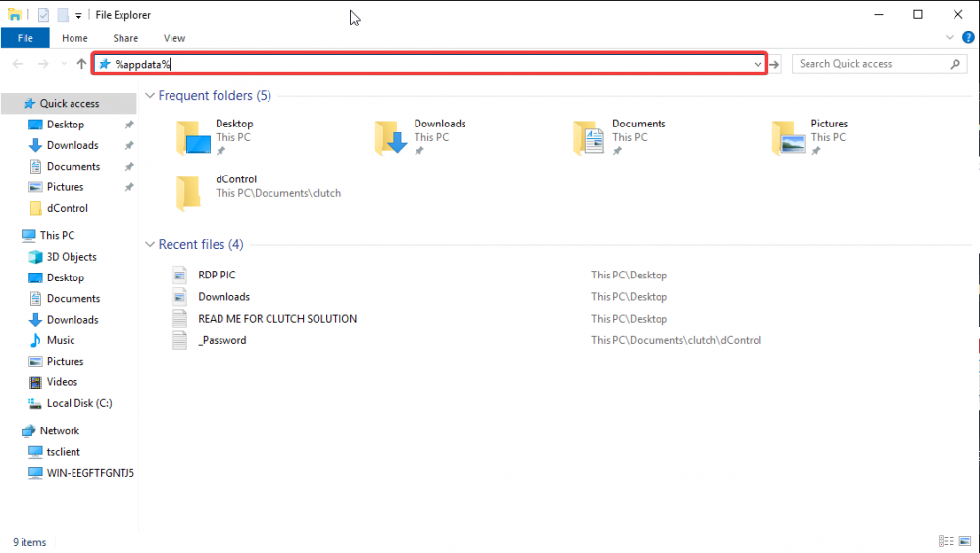The width and height of the screenshot is (980, 553).
Task: Open the Downloads folder tile in Frequent folders
Action: coord(421,137)
